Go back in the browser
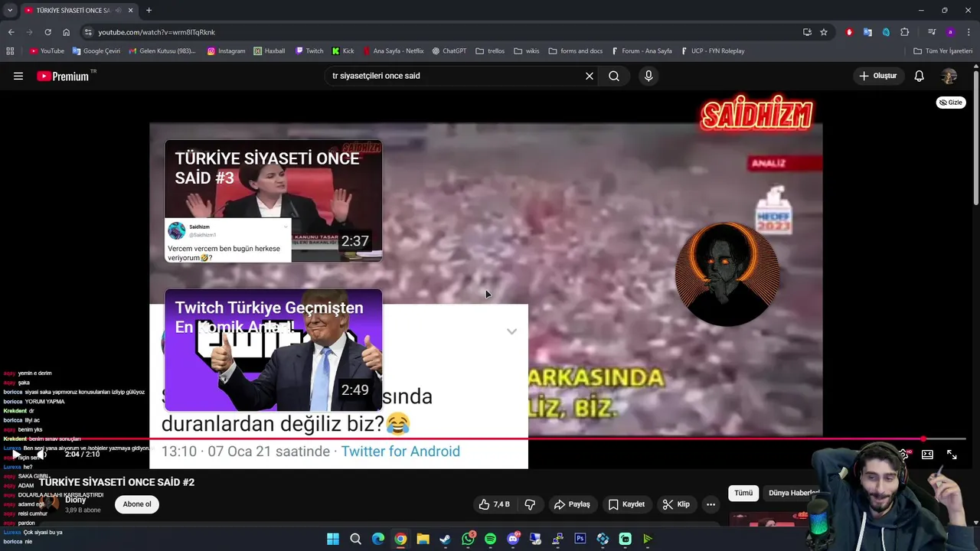The image size is (980, 551). (x=11, y=32)
